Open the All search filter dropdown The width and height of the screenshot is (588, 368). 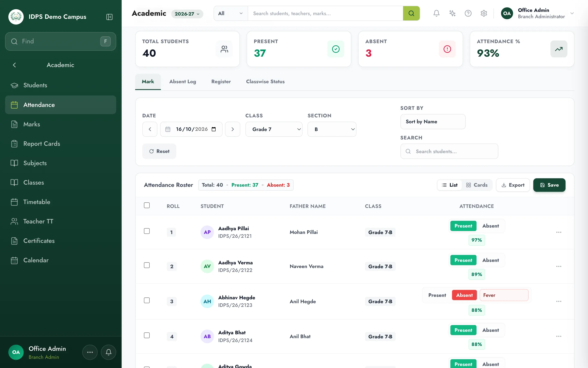tap(231, 13)
